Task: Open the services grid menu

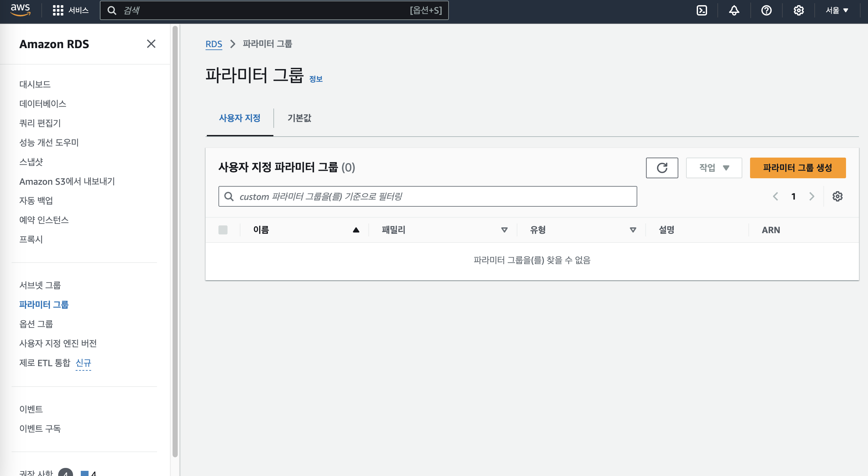Action: (x=58, y=10)
